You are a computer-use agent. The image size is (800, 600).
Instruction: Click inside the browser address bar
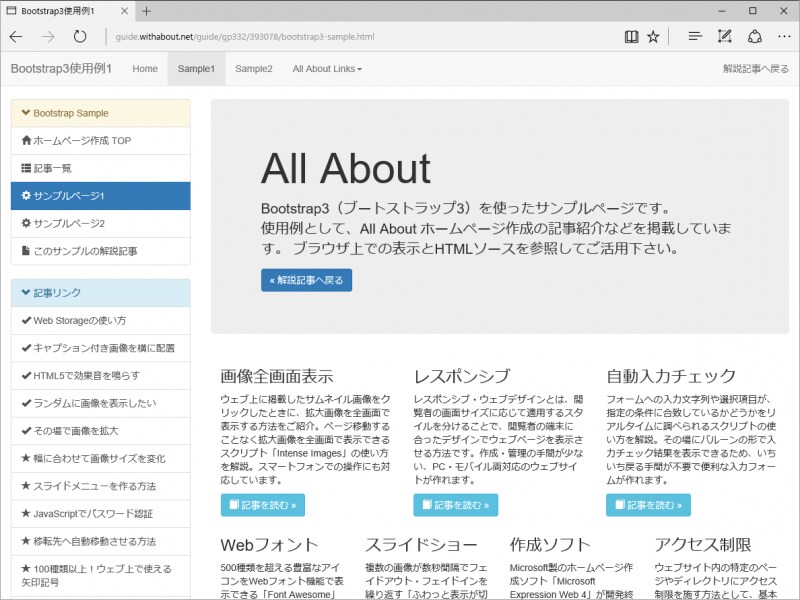(300, 36)
